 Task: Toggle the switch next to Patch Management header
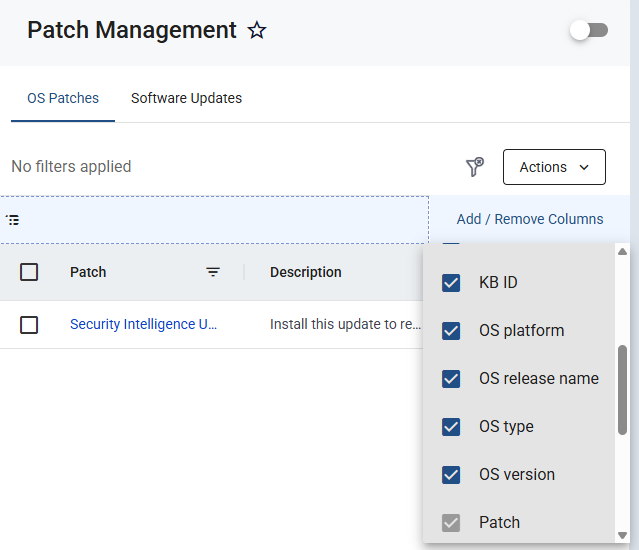click(x=589, y=30)
